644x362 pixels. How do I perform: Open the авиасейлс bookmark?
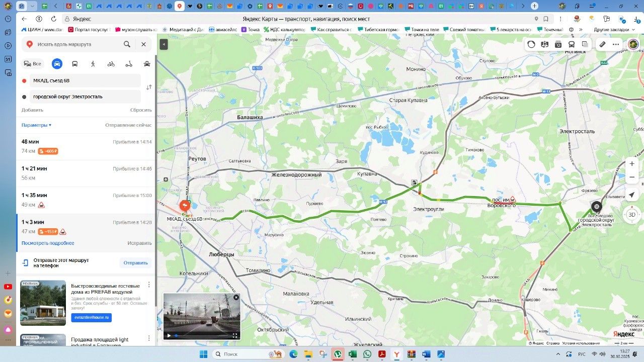(223, 30)
